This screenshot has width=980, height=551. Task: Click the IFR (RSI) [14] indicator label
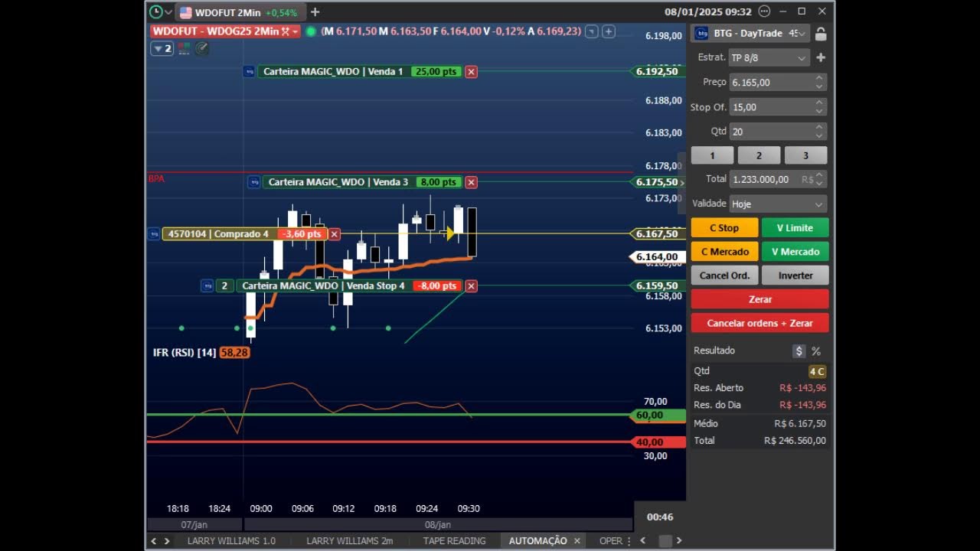(x=185, y=353)
